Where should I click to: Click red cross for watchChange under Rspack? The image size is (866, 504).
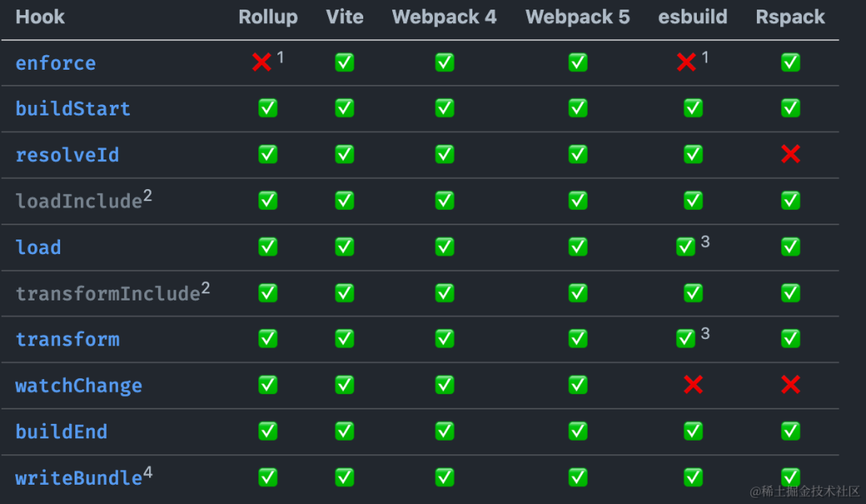791,385
